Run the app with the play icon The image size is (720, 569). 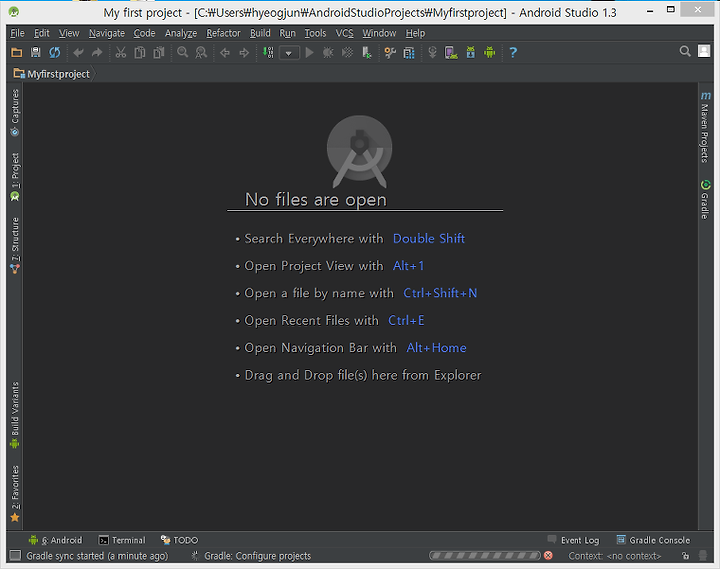(309, 52)
